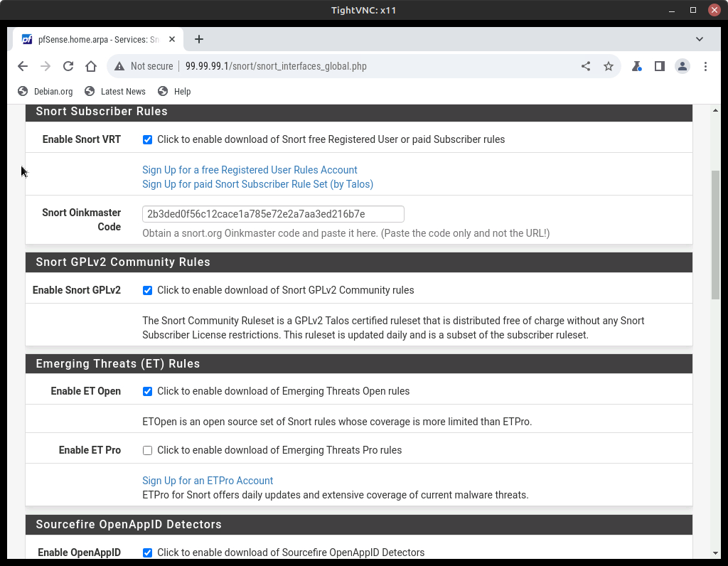Open a new browser tab
The width and height of the screenshot is (728, 566).
pyautogui.click(x=199, y=40)
